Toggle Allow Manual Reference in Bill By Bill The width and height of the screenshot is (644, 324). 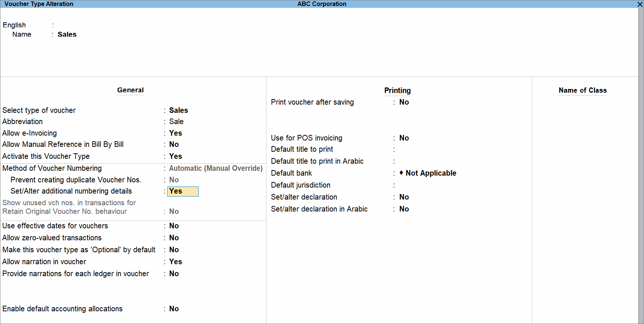(x=174, y=144)
